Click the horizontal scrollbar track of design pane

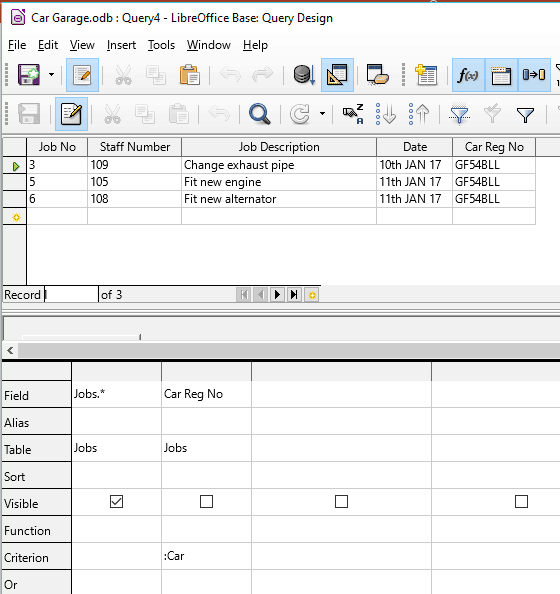tap(289, 350)
